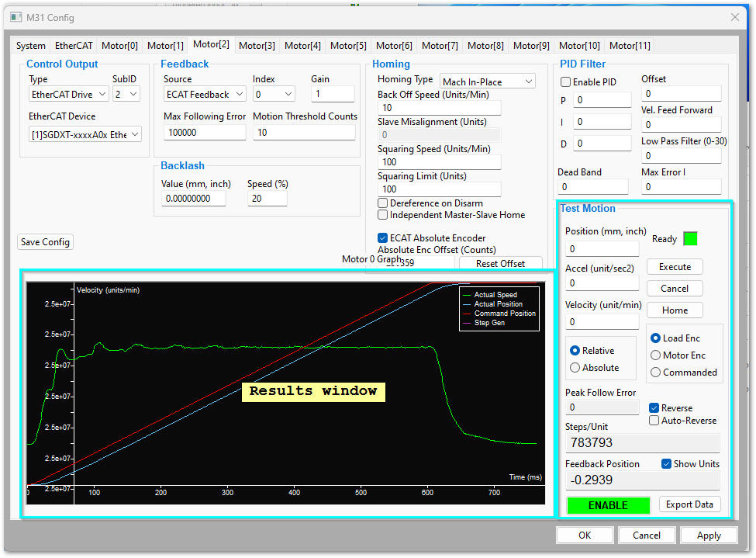The width and height of the screenshot is (756, 558).
Task: Click the OK button
Action: [585, 535]
